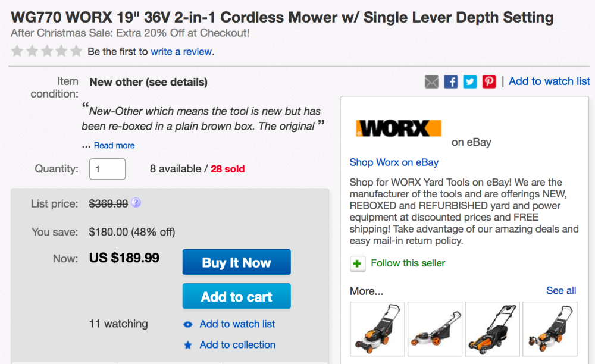Click the WORX store logo
595x364 pixels.
[399, 129]
